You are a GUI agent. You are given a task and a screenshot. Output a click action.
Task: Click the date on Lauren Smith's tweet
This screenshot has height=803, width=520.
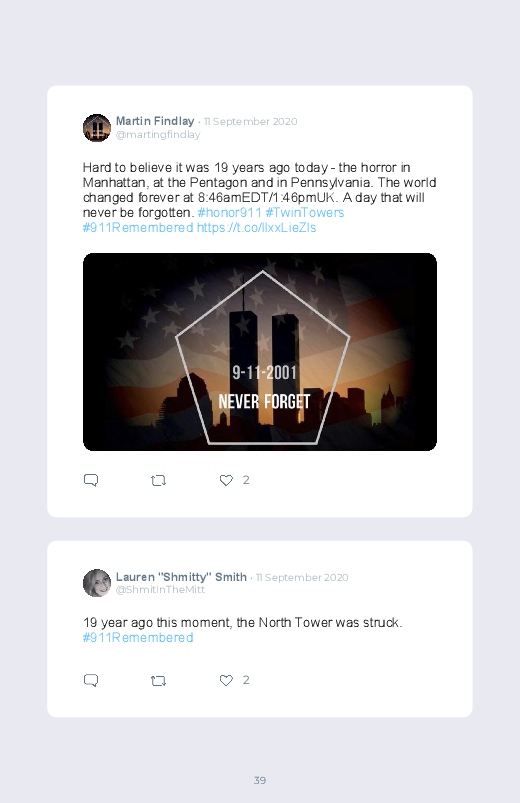click(302, 577)
